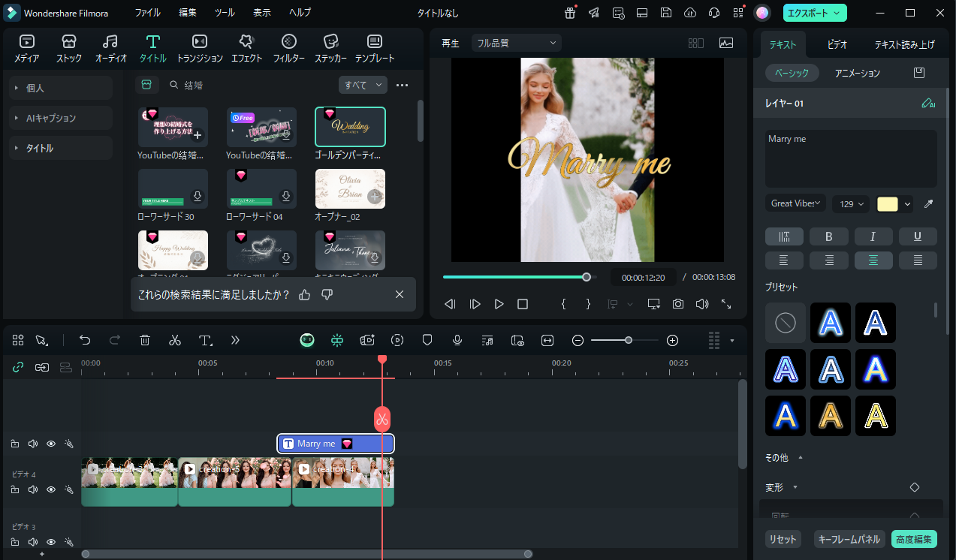Toggle visibility eye on Marry me track
The width and height of the screenshot is (956, 560).
51,444
